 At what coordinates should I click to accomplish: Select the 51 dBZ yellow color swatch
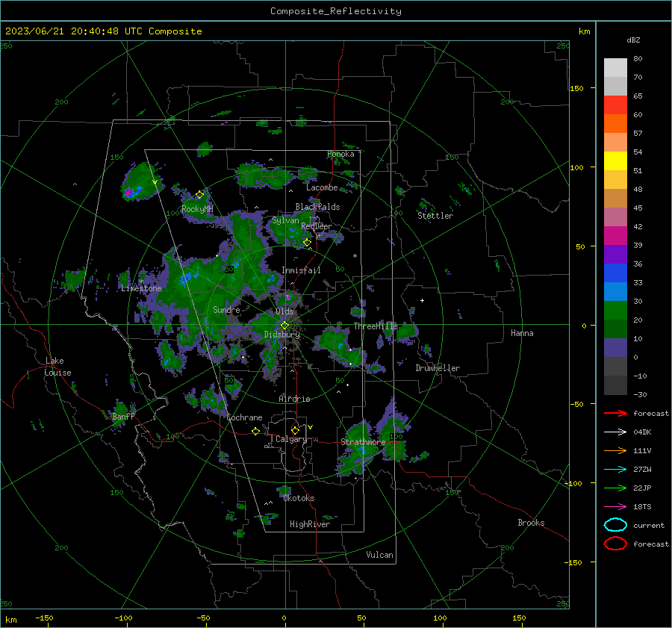pyautogui.click(x=615, y=161)
